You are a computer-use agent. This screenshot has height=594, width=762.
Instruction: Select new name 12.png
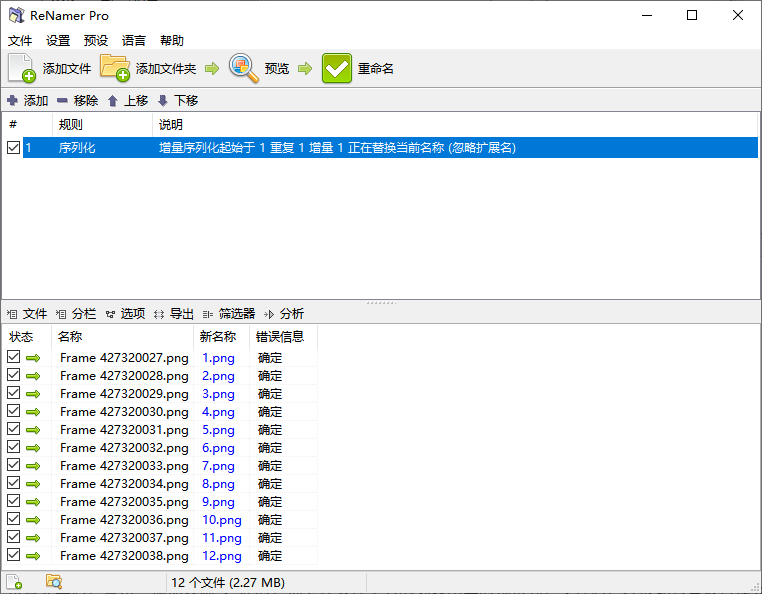click(x=222, y=556)
